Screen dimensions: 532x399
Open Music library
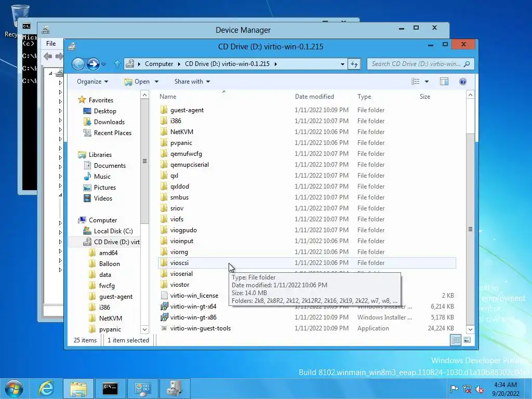[x=102, y=177]
